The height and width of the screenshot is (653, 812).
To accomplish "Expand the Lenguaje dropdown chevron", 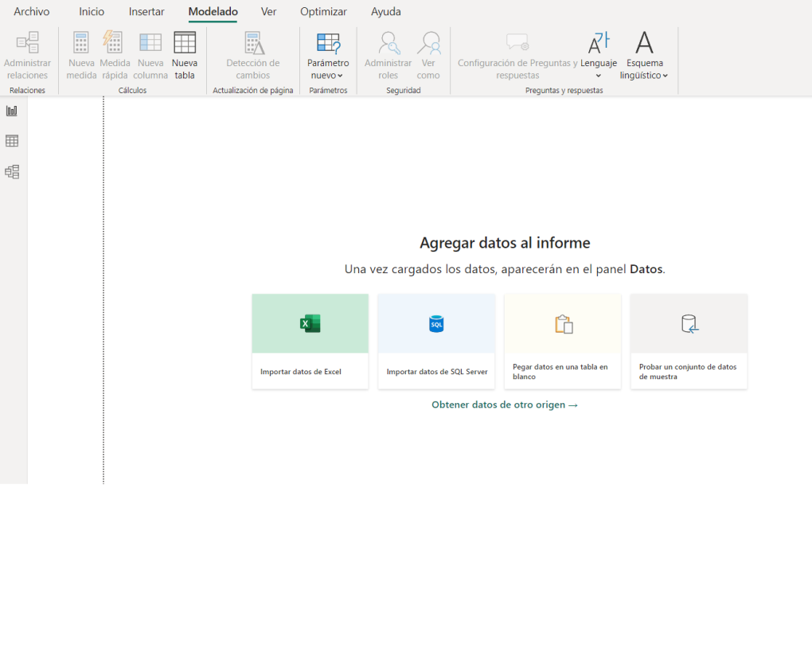I will coord(599,76).
